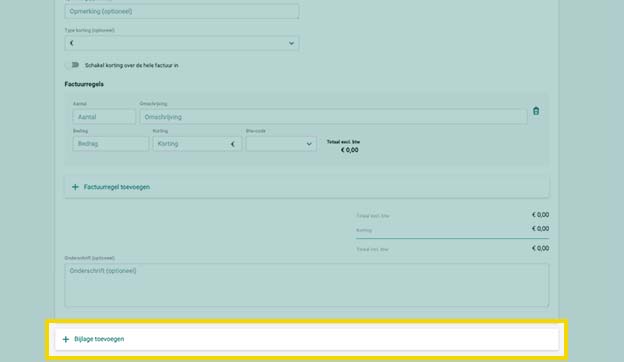624x362 pixels.
Task: Change the Korting field euro unit selector
Action: click(233, 144)
